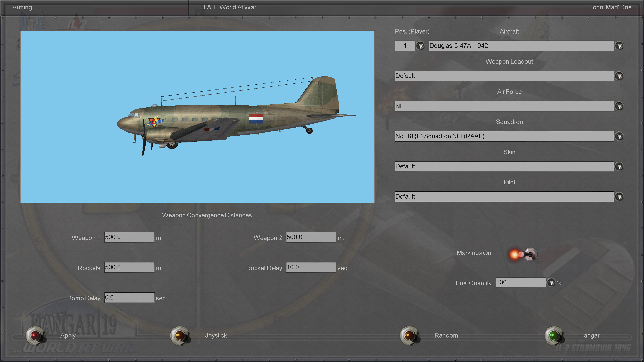Open the Skin dropdown arrow
The width and height of the screenshot is (644, 362).
(x=619, y=166)
